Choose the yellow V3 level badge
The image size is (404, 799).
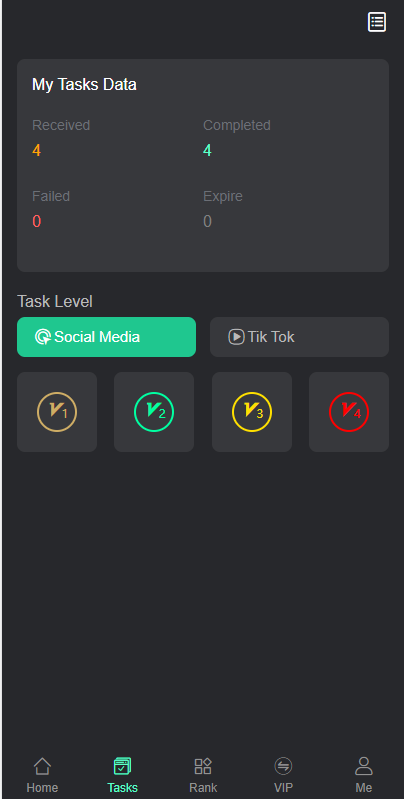pyautogui.click(x=252, y=412)
